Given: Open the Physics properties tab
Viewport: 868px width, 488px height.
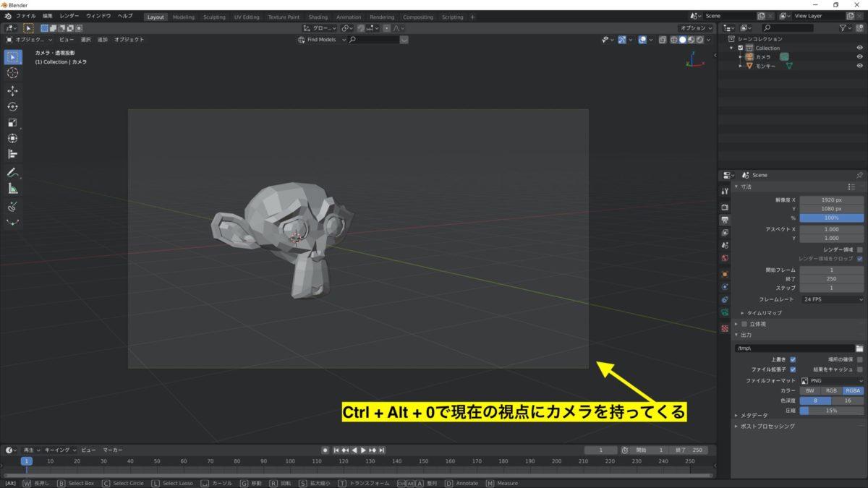Looking at the screenshot, I should pyautogui.click(x=725, y=286).
